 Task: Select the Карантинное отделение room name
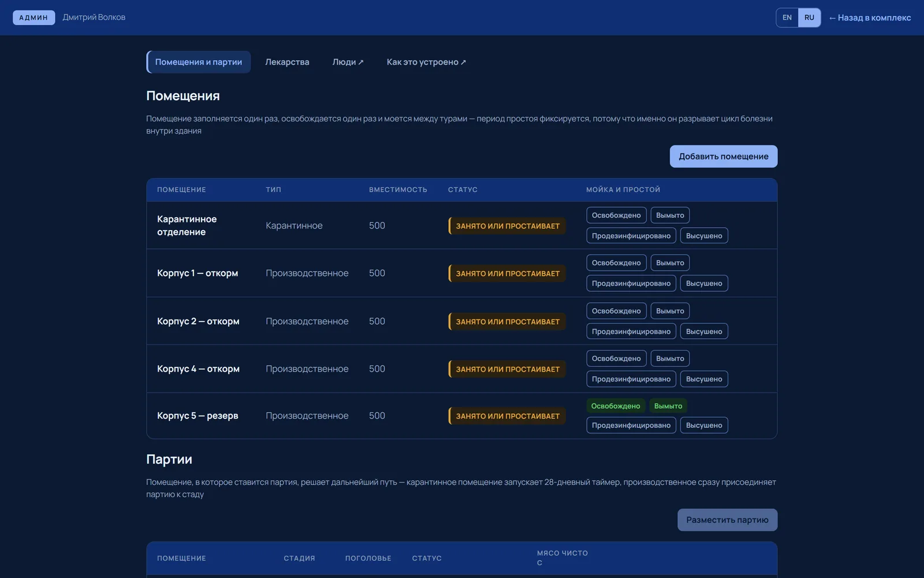(x=187, y=225)
